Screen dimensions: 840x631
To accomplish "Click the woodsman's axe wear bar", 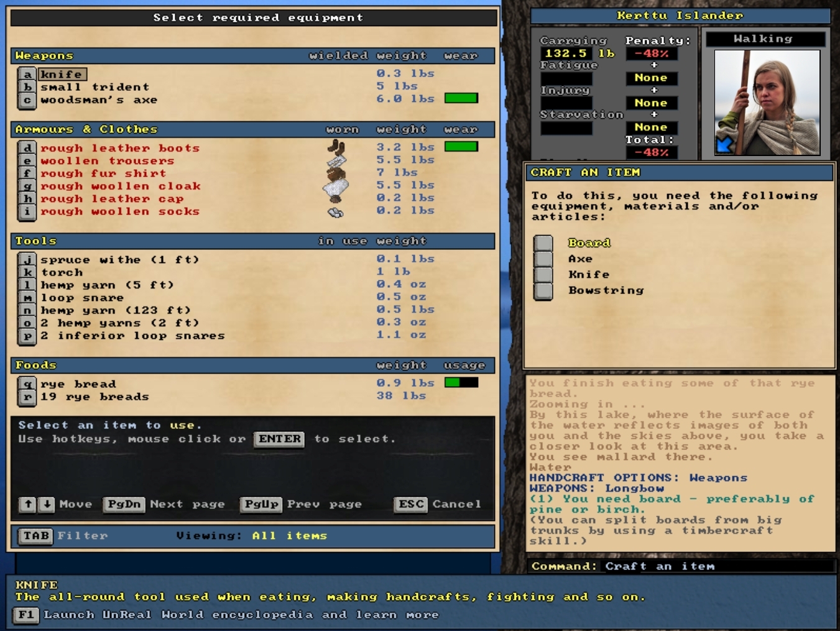I will 461,98.
